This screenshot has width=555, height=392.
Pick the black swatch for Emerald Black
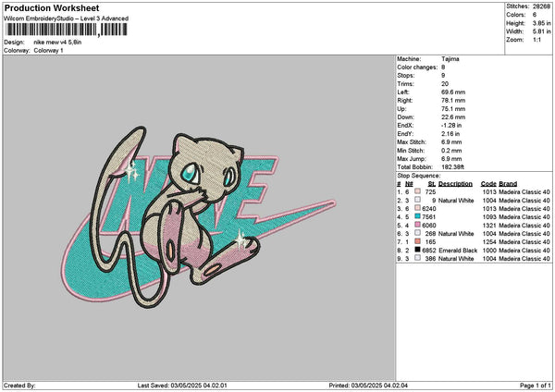(418, 250)
